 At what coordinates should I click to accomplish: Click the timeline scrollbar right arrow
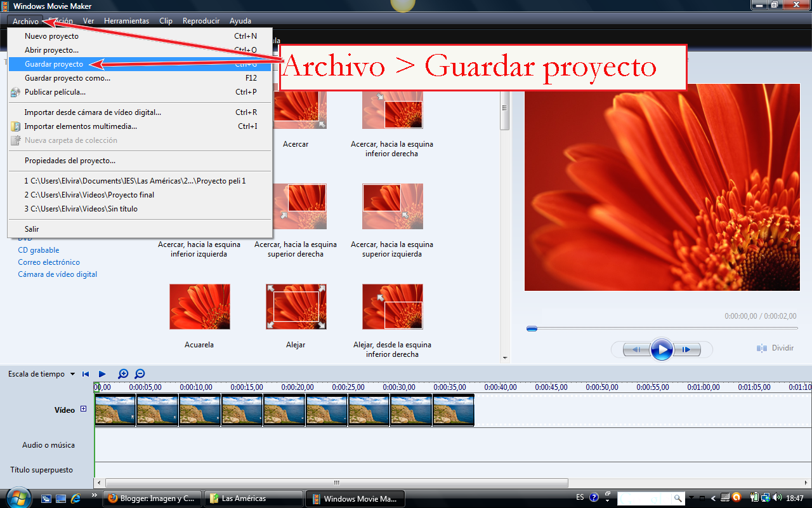tap(807, 483)
